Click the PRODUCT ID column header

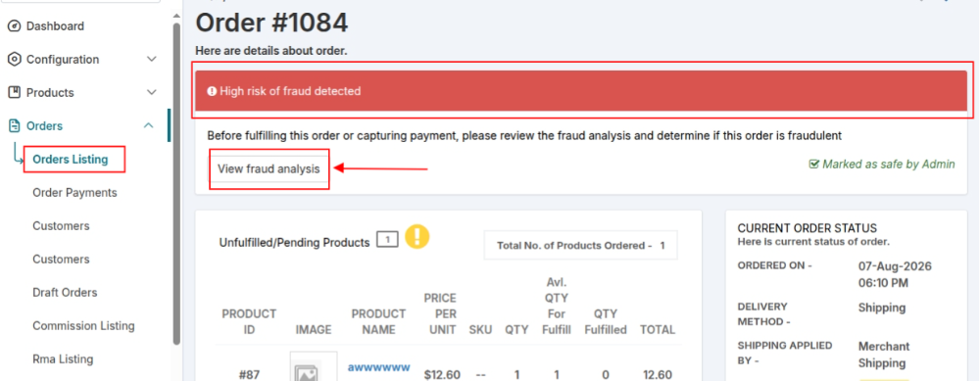tap(249, 321)
